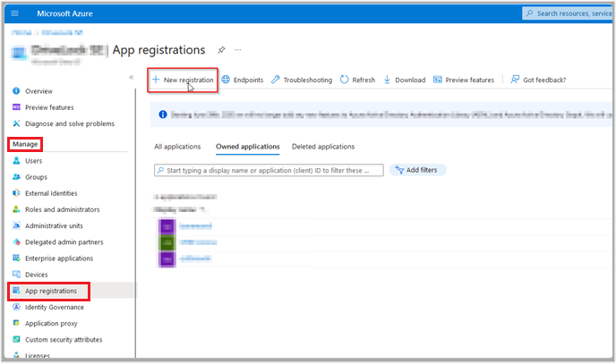Click Got feedback? link
The height and width of the screenshot is (364, 616).
(x=538, y=80)
